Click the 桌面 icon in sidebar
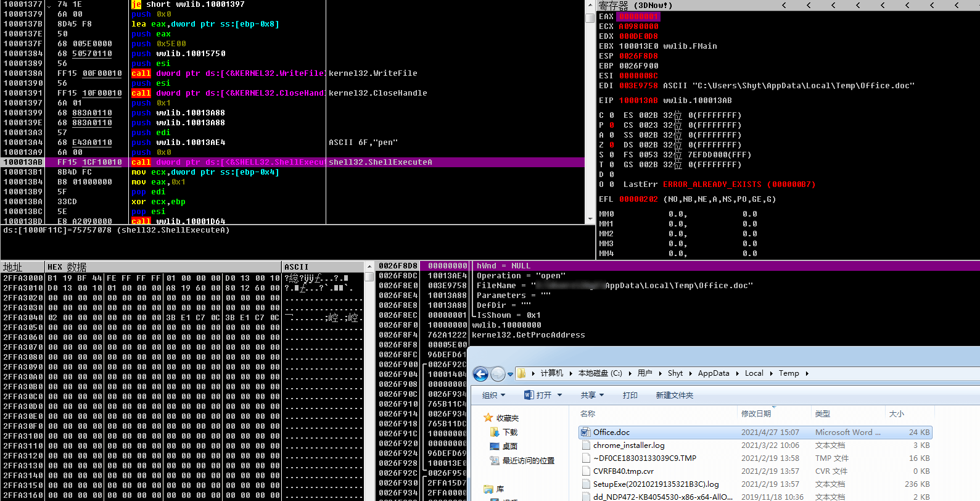Image resolution: width=980 pixels, height=501 pixels. [x=495, y=446]
